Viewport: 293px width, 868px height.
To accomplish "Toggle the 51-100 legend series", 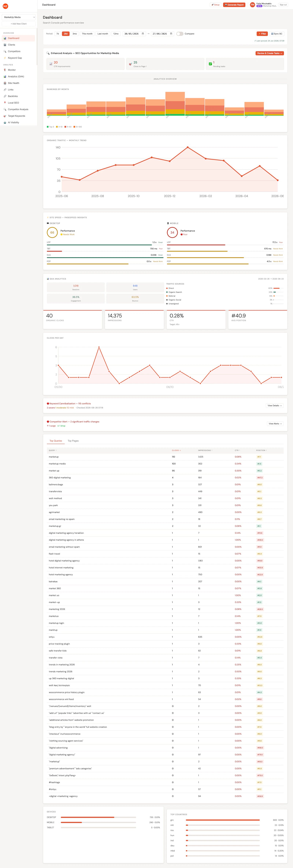I will 78,127.
